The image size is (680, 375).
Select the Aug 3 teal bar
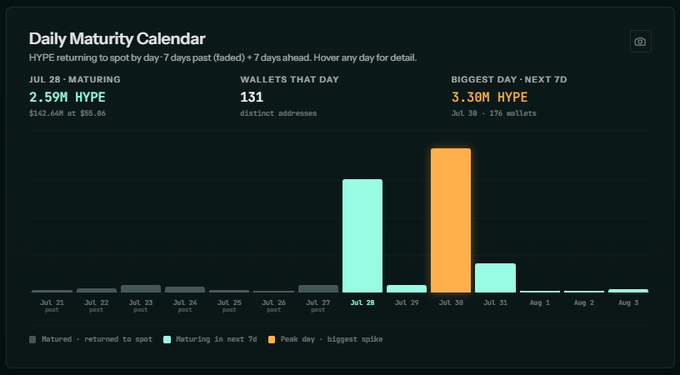pos(628,291)
